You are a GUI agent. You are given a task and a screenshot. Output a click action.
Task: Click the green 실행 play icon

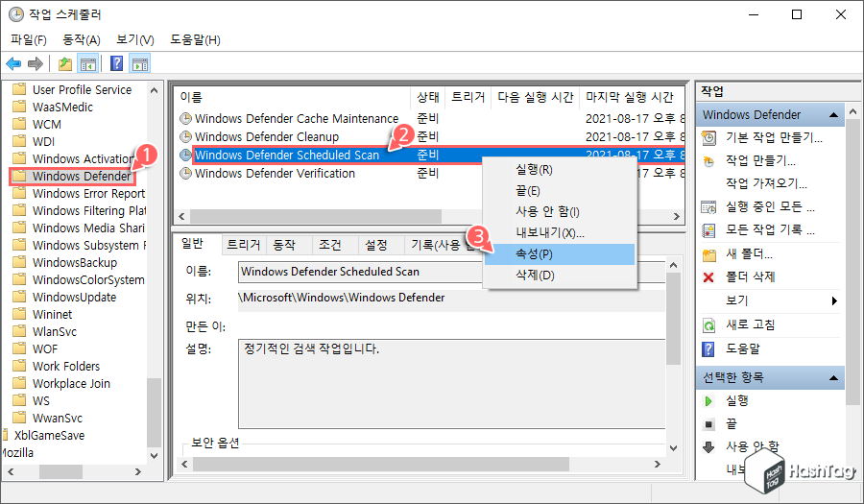708,401
